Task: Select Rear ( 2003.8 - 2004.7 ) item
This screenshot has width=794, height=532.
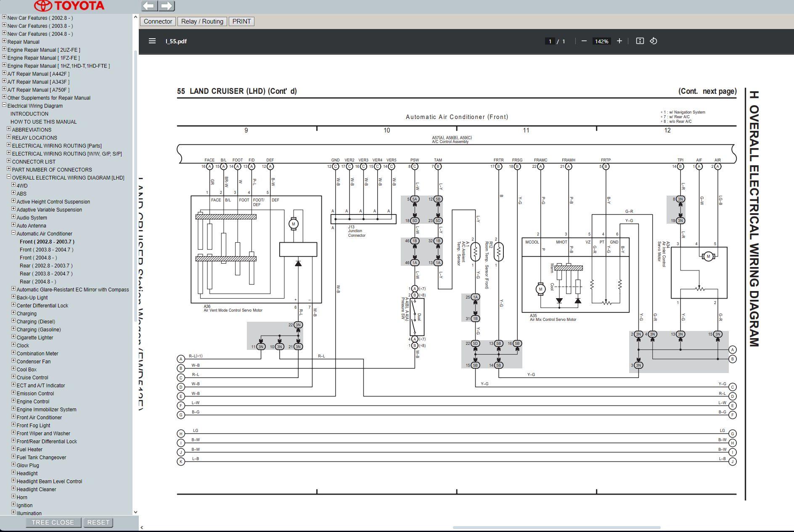Action: 46,274
